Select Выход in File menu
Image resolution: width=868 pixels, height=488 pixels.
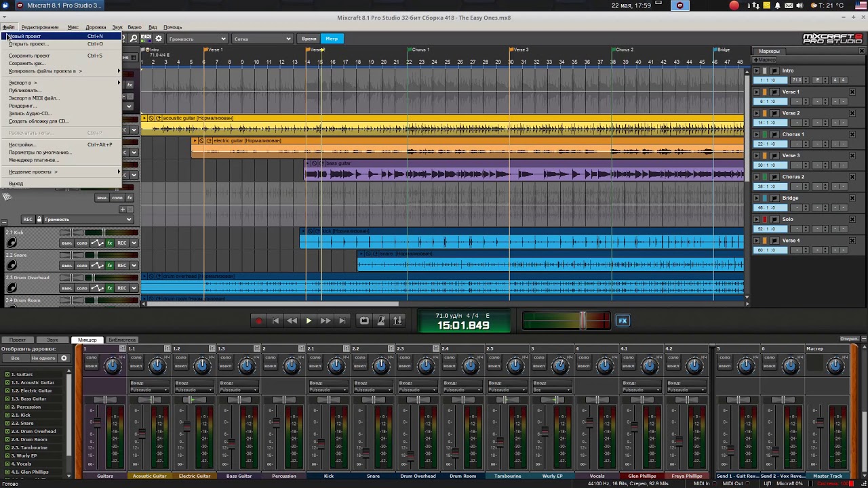tap(61, 184)
